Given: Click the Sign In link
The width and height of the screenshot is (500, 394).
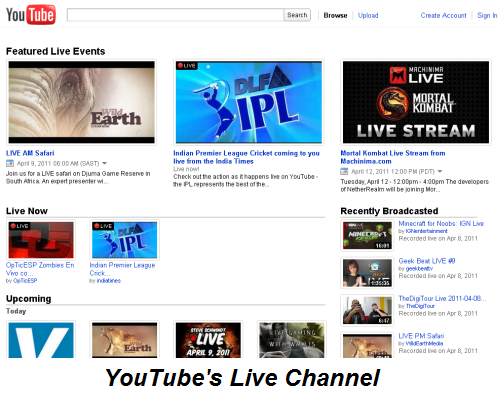Looking at the screenshot, I should point(487,15).
